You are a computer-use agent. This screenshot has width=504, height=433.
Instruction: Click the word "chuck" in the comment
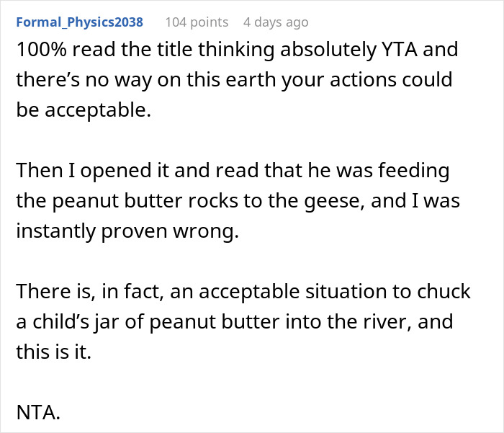(x=446, y=291)
